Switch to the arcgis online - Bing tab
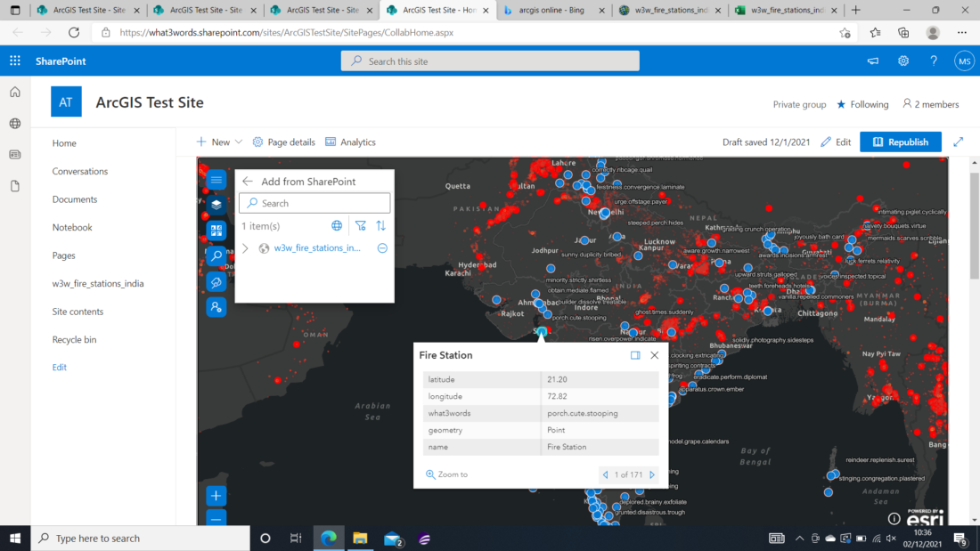The height and width of the screenshot is (551, 980). pos(551,10)
